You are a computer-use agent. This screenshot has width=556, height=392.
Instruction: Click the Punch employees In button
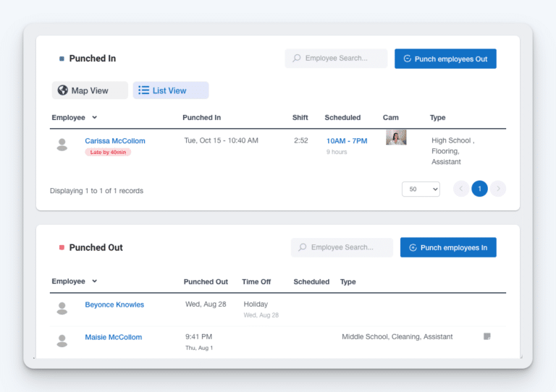point(448,247)
